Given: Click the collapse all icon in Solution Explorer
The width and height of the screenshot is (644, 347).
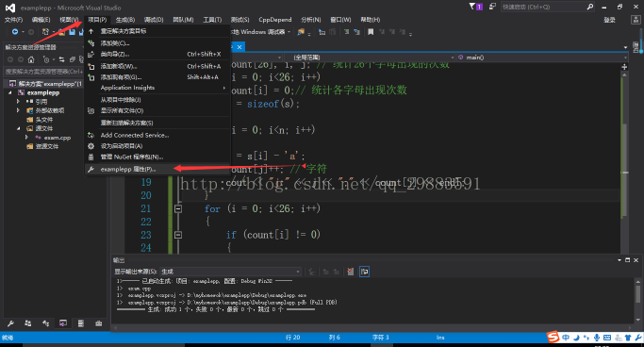Looking at the screenshot, I should coord(73,60).
